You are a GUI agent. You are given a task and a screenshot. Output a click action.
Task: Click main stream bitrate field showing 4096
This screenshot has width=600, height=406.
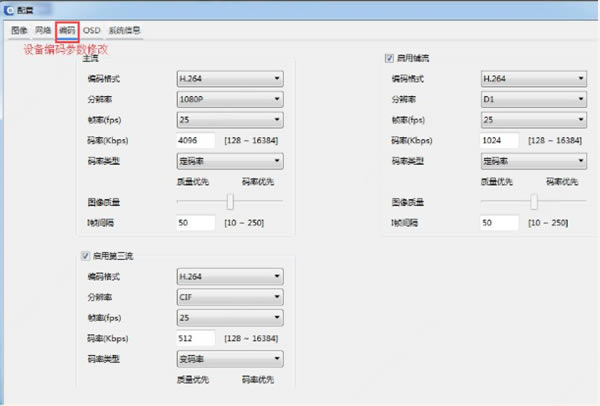195,140
